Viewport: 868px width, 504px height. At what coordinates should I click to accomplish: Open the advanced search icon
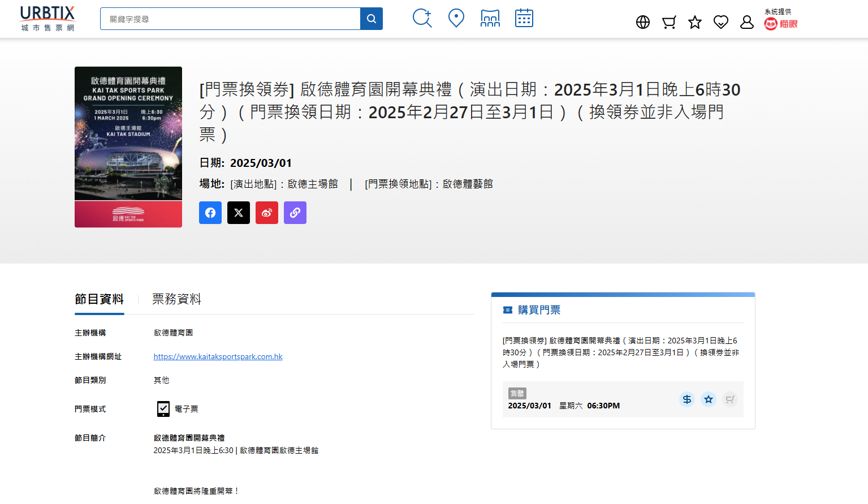(x=422, y=18)
